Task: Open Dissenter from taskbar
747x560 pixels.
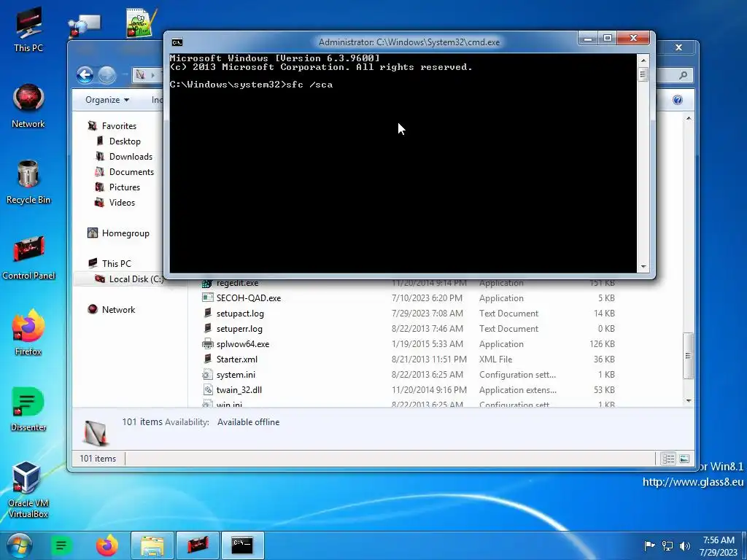Action: [x=61, y=545]
